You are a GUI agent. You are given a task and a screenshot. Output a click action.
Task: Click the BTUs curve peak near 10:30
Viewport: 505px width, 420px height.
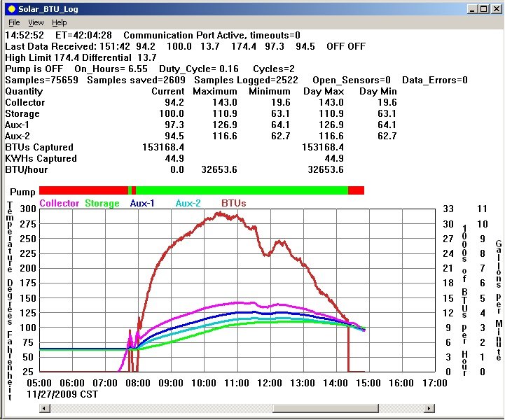click(x=220, y=213)
